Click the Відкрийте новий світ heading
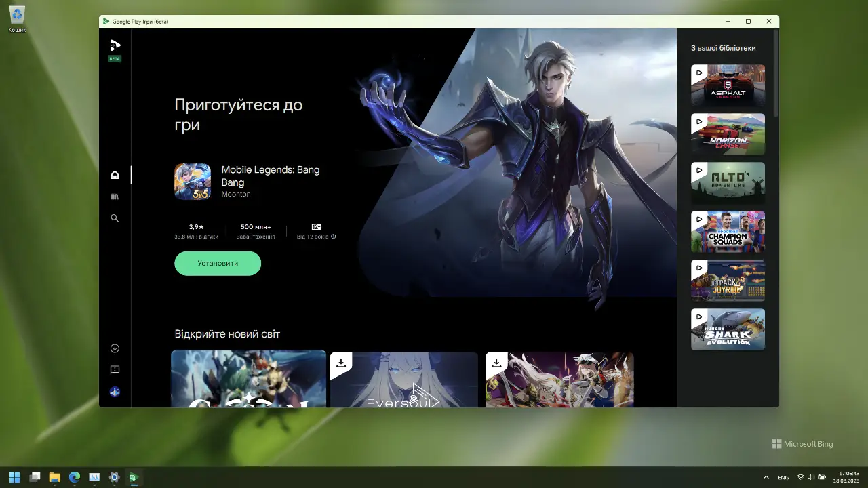The image size is (868, 488). click(227, 334)
